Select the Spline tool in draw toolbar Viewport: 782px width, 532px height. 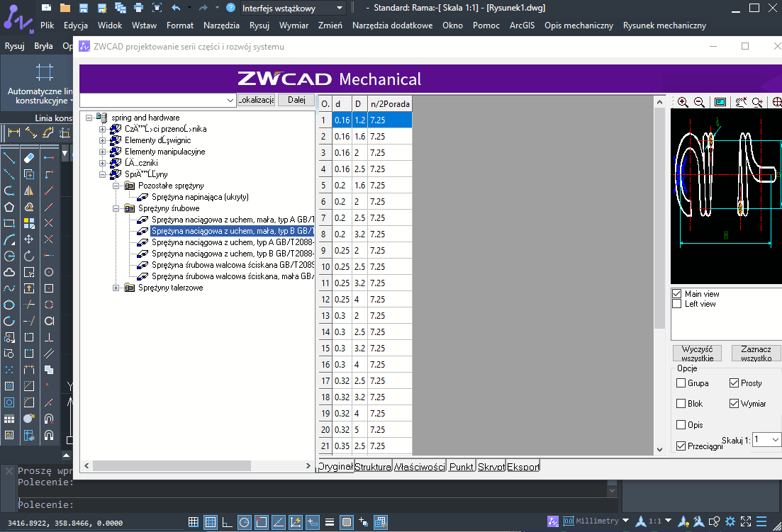point(9,288)
